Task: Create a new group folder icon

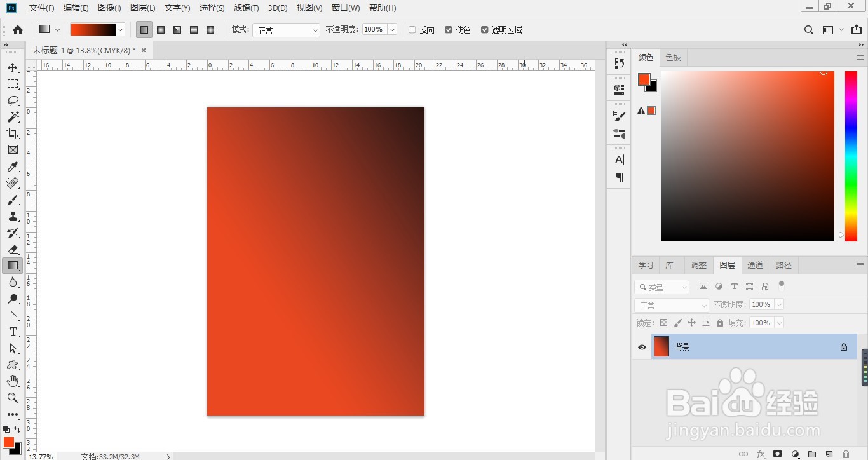Action: (812, 454)
